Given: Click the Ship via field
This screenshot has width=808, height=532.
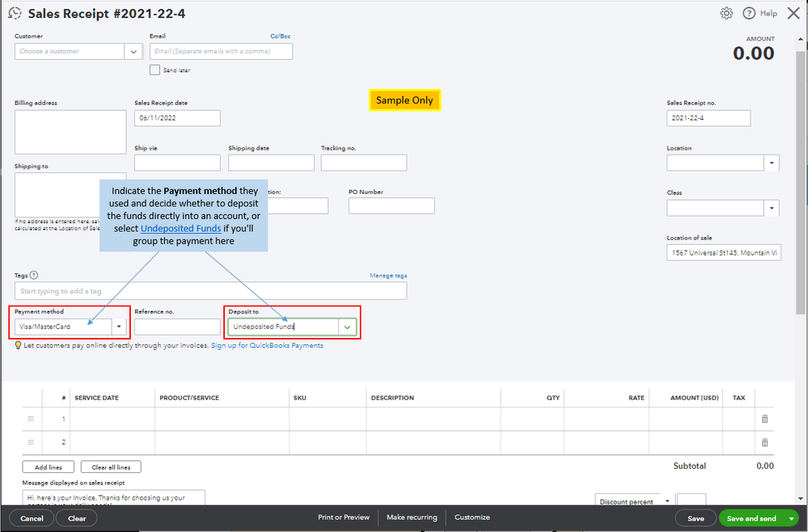Looking at the screenshot, I should coord(177,163).
